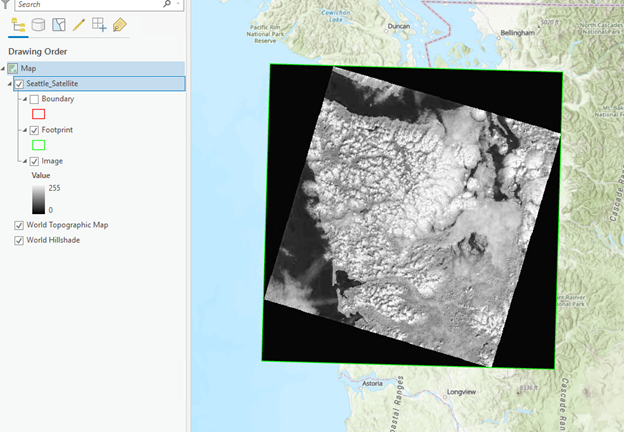This screenshot has height=432, width=624.
Task: Select List By Snapping icon
Action: pos(99,25)
